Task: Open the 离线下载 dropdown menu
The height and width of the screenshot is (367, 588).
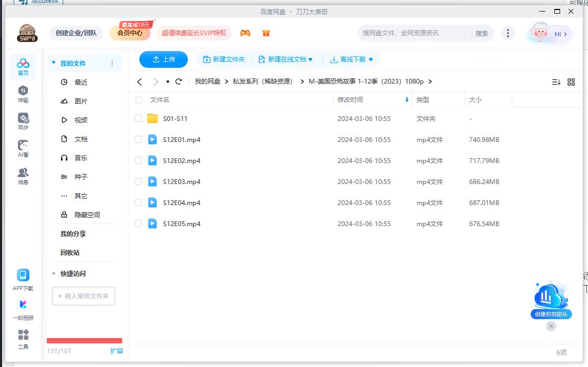Action: tap(371, 59)
